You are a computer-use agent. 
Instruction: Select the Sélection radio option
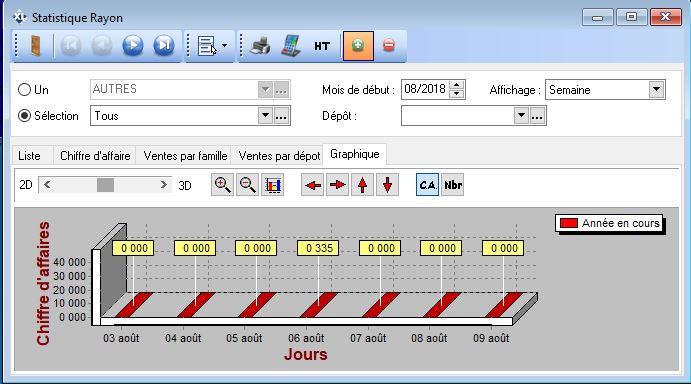click(24, 116)
